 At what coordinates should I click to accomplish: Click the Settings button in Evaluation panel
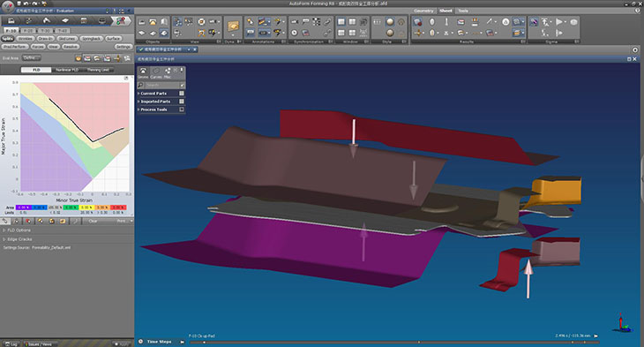pyautogui.click(x=124, y=47)
